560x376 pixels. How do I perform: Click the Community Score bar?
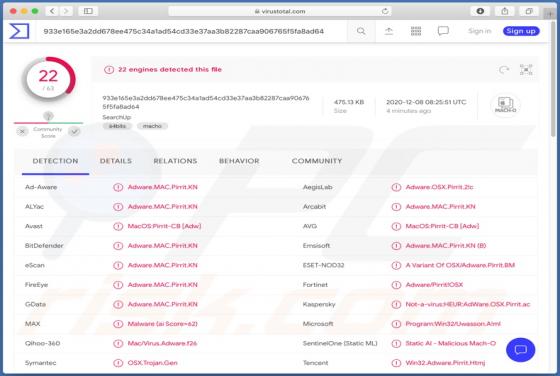click(48, 123)
